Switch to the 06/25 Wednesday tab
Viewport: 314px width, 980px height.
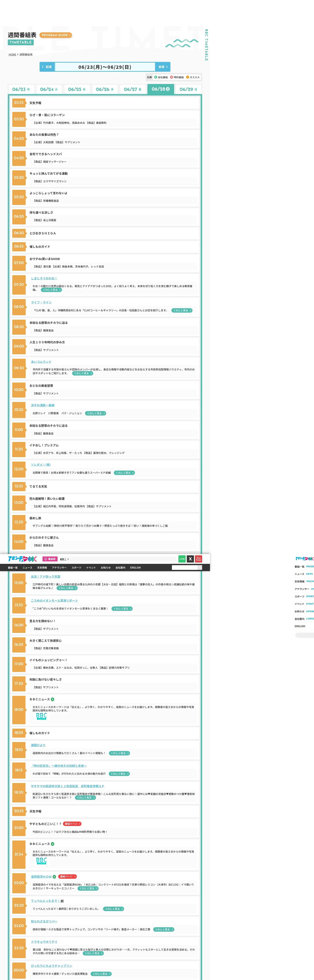(77, 89)
